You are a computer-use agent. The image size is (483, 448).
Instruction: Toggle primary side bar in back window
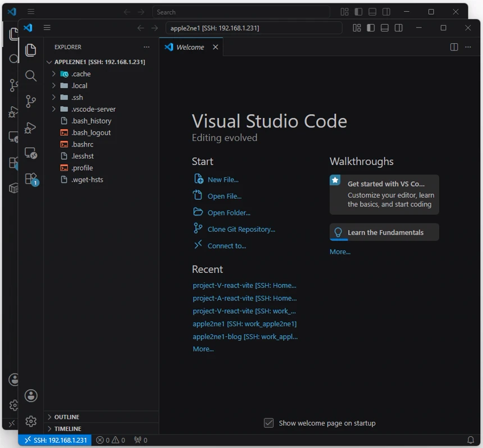coord(358,12)
